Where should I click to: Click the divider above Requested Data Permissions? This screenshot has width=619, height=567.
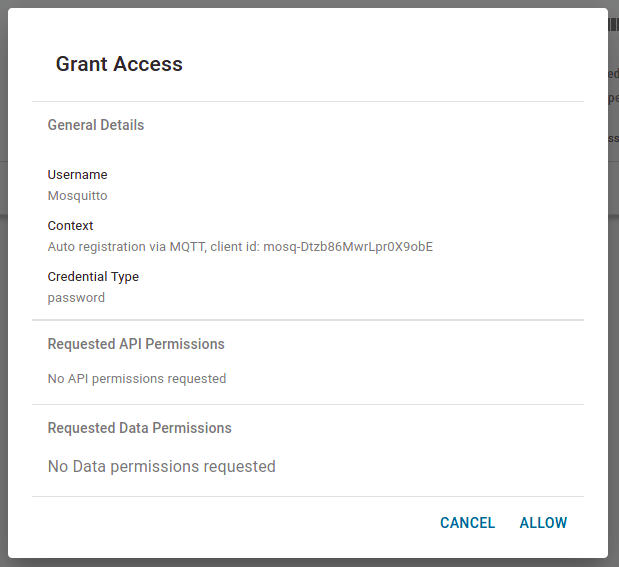coord(307,404)
